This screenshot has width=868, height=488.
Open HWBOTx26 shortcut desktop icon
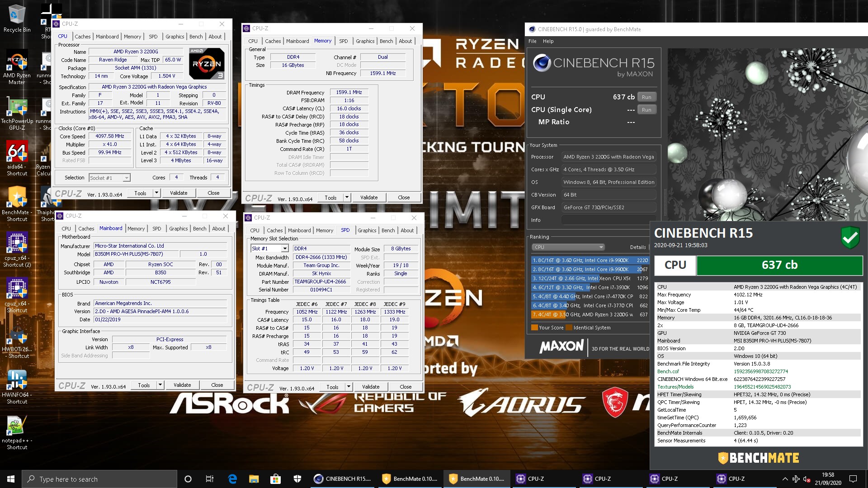click(x=17, y=342)
